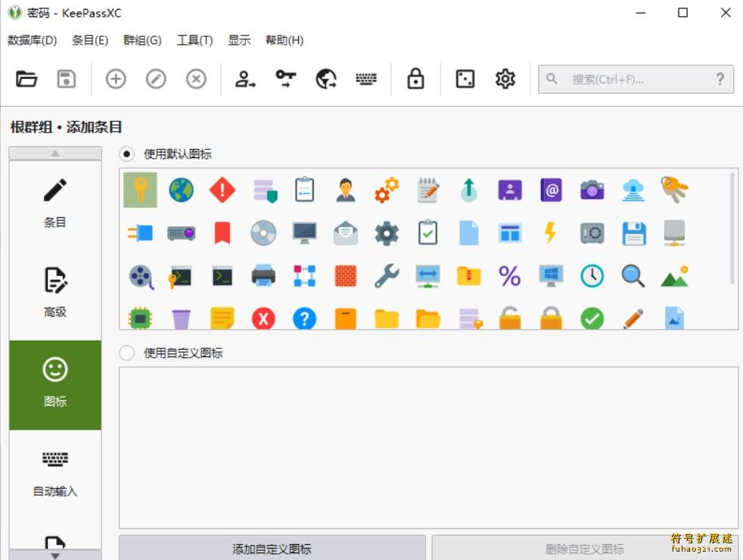Click the save database floppy toolbar icon
Screen dimensions: 743x560
pyautogui.click(x=67, y=79)
